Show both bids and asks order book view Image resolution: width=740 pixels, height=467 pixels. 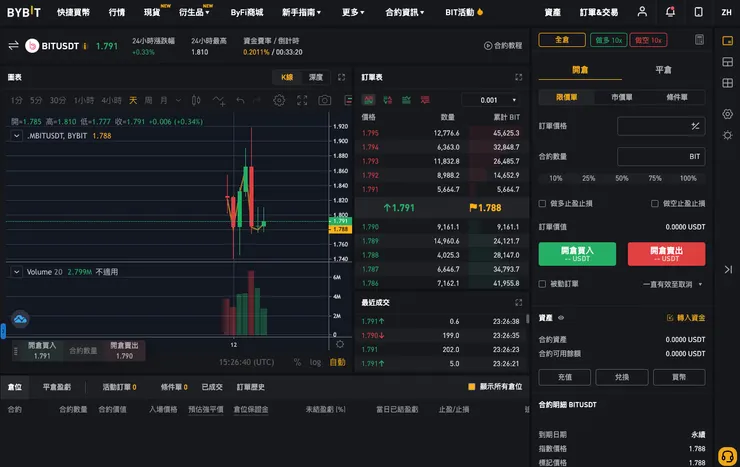[x=369, y=100]
